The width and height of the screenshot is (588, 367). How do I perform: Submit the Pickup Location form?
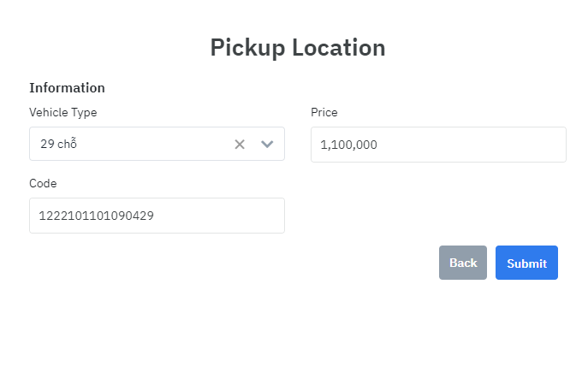tap(526, 263)
